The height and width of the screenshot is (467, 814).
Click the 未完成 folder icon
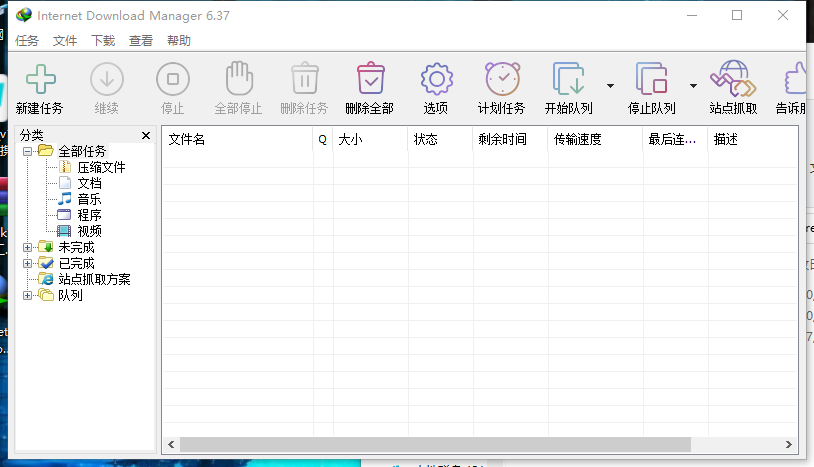coord(46,246)
